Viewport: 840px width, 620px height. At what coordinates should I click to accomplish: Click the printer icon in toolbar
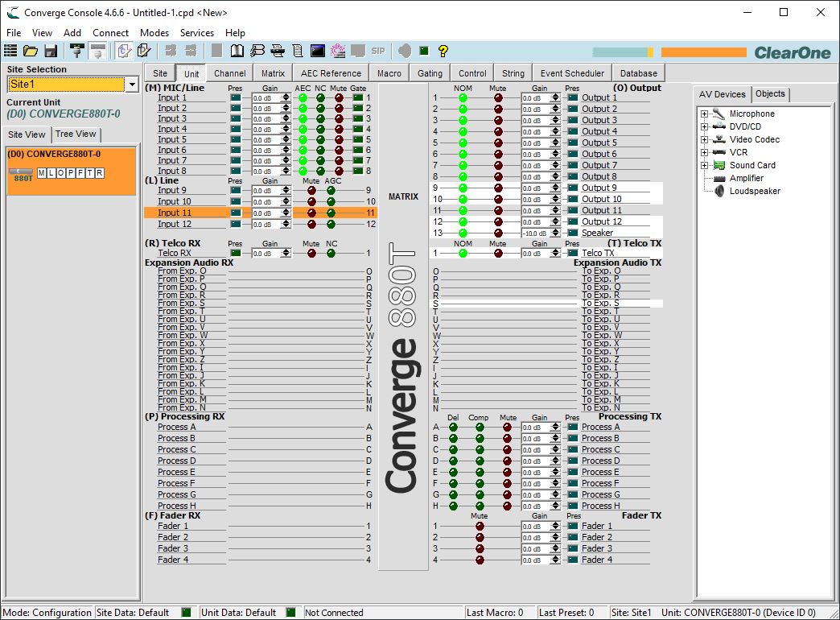pyautogui.click(x=278, y=51)
